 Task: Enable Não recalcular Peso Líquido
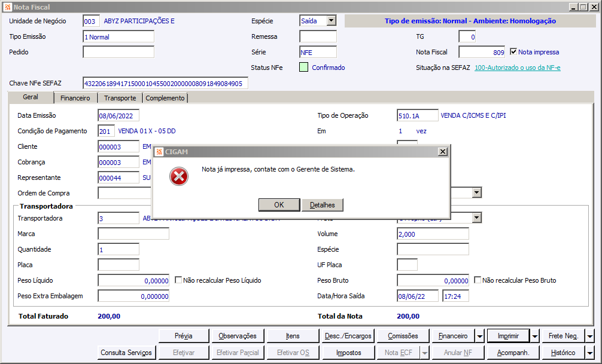178,280
